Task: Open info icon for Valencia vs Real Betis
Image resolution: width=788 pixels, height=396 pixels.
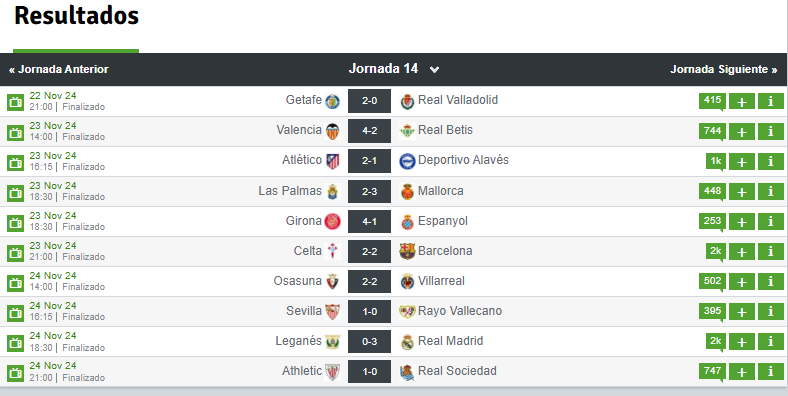Action: (x=770, y=132)
